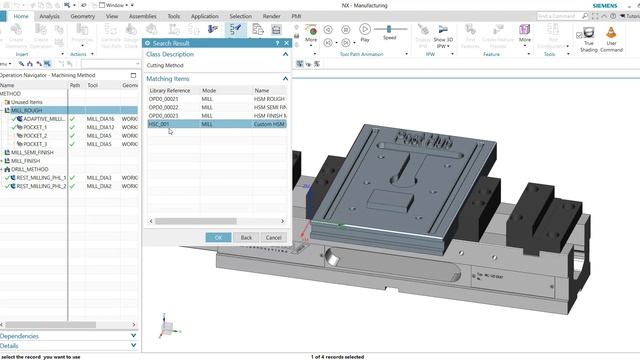Click the Create Geometry icon
The width and height of the screenshot is (640, 360).
point(16,29)
